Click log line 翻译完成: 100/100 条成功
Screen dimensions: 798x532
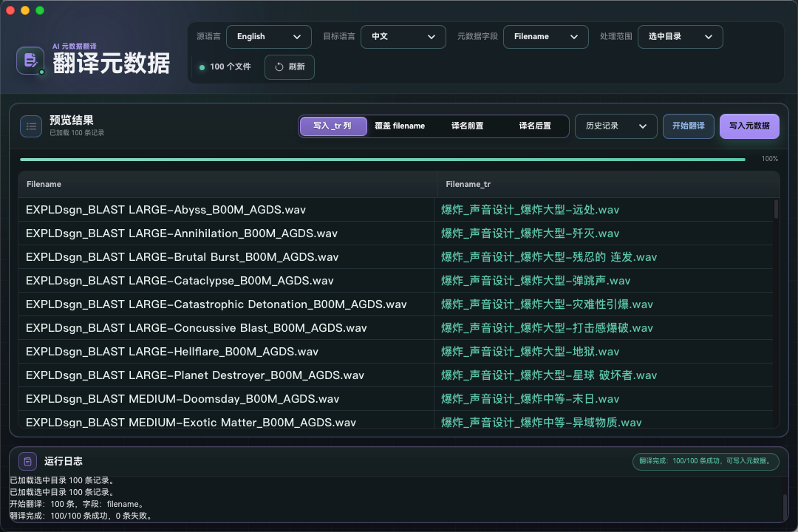(82, 516)
